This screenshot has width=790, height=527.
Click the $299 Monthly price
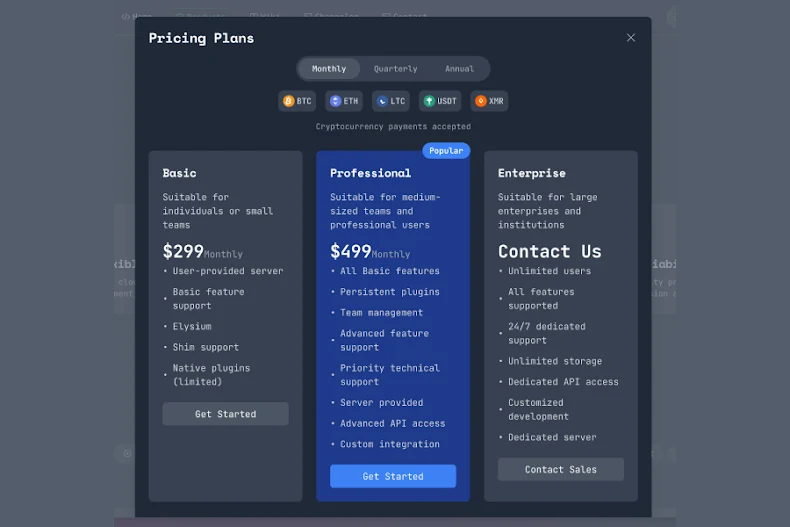tap(202, 252)
